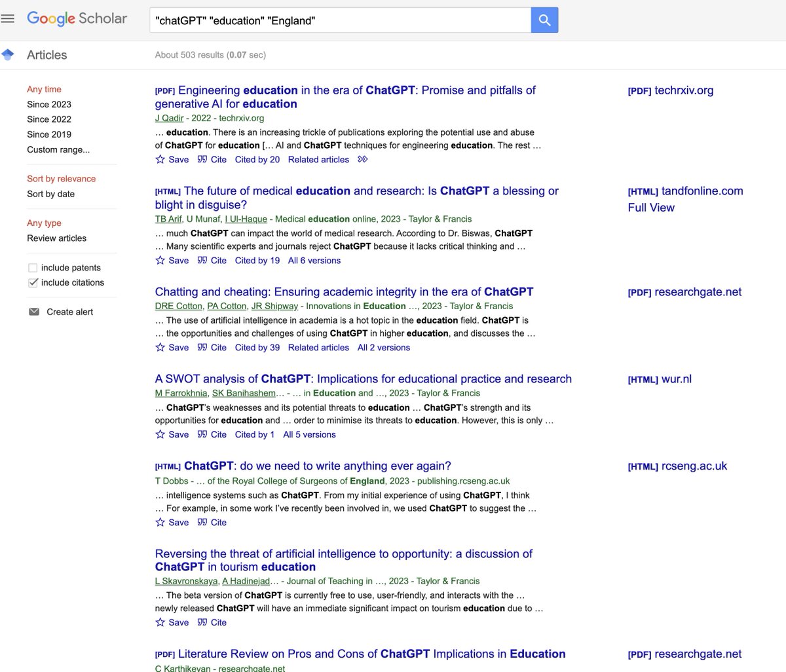Open the techrxiv.org PDF link

pos(671,90)
